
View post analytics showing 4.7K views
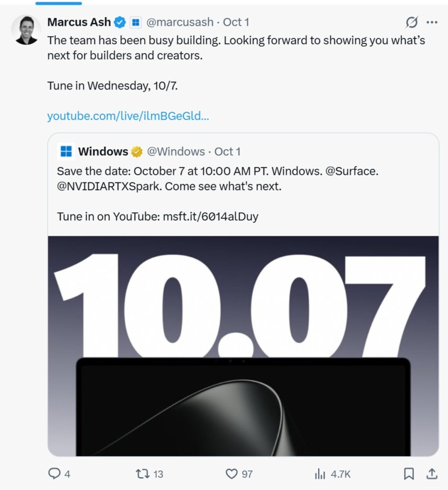[332, 474]
